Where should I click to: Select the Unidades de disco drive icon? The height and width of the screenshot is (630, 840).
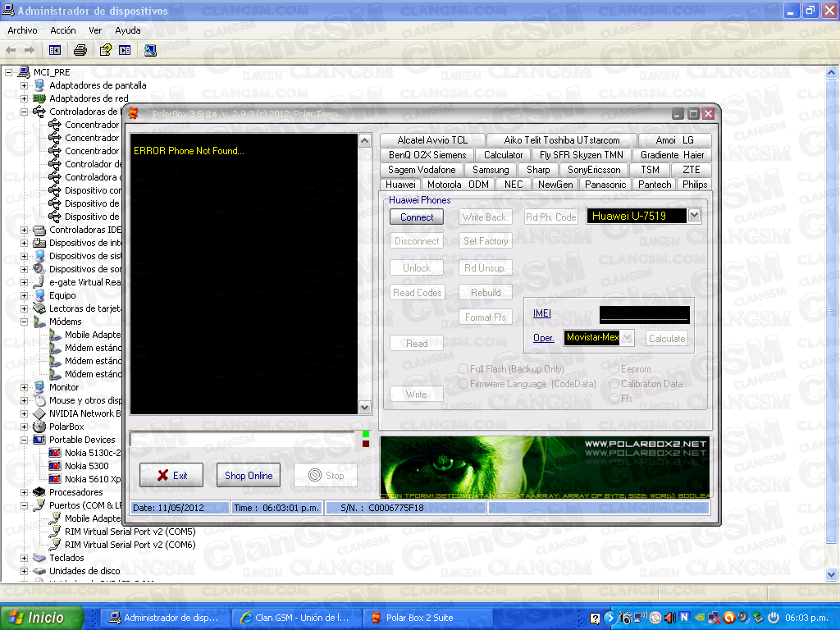[x=39, y=571]
